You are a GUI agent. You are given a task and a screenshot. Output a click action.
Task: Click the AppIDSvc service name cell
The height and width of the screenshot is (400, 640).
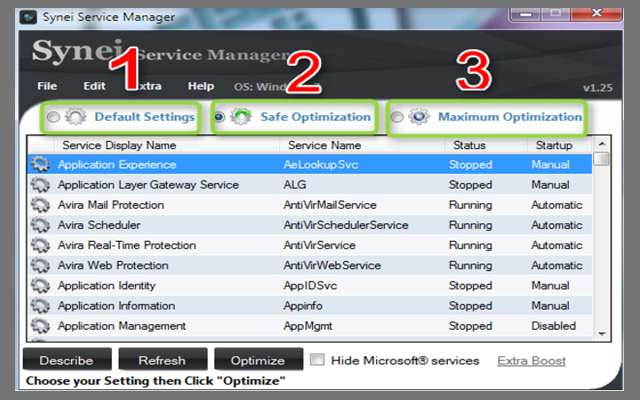(310, 286)
